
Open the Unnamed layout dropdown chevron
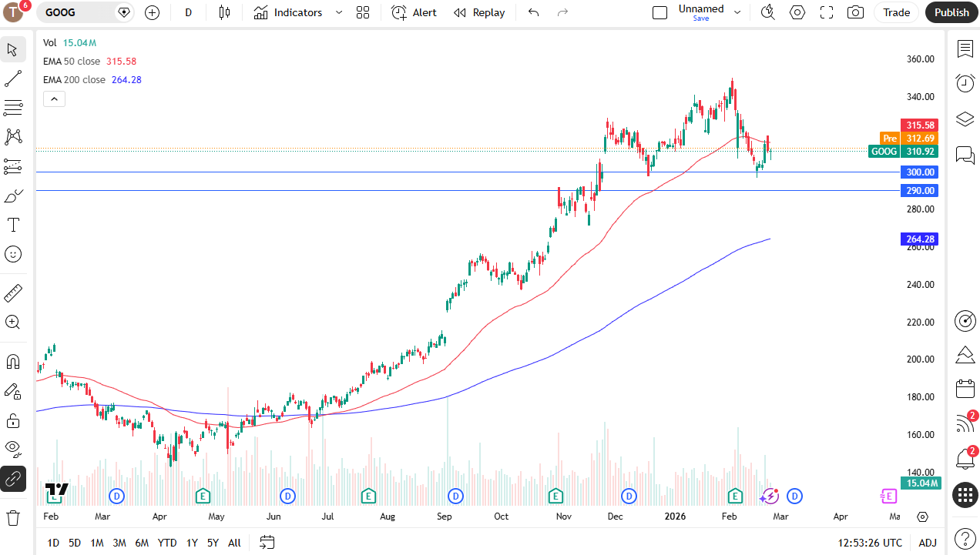coord(737,12)
